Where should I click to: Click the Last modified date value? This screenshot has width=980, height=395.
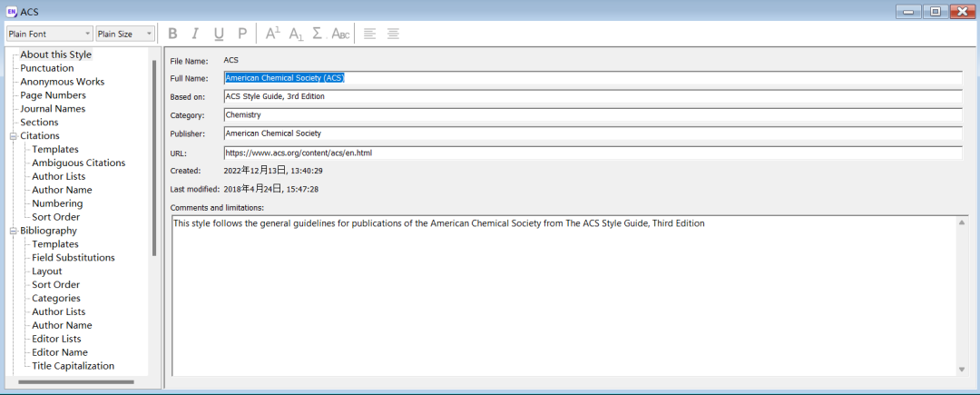click(x=271, y=189)
